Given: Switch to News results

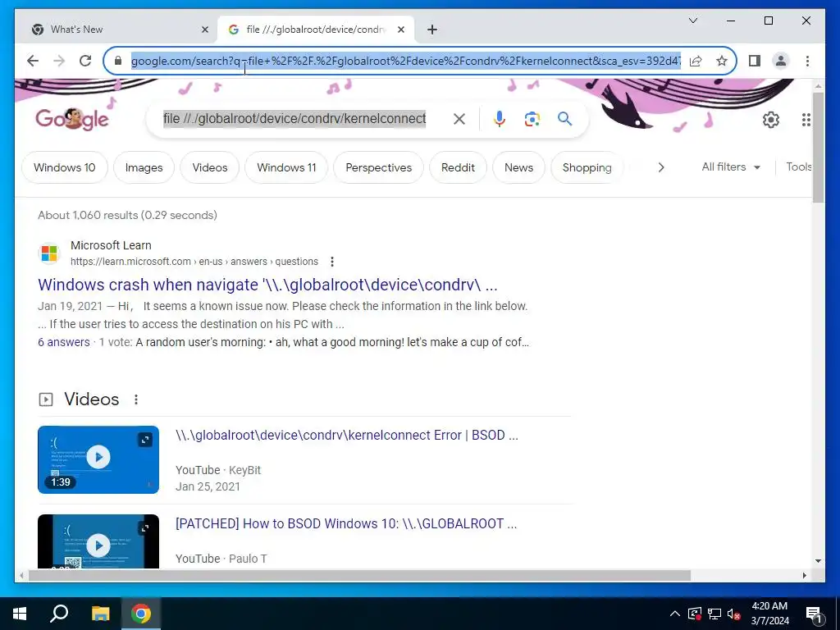Looking at the screenshot, I should (518, 167).
